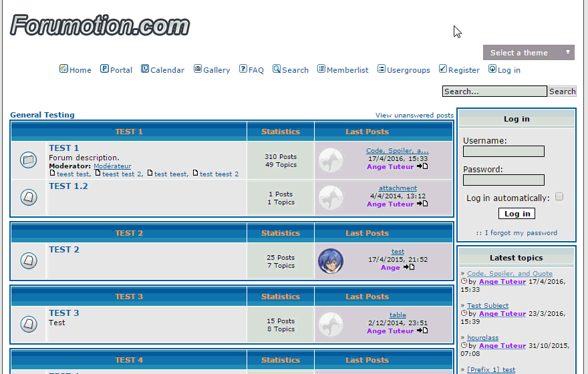Click the page icon beside 'teest test 2' subforum

(x=98, y=173)
